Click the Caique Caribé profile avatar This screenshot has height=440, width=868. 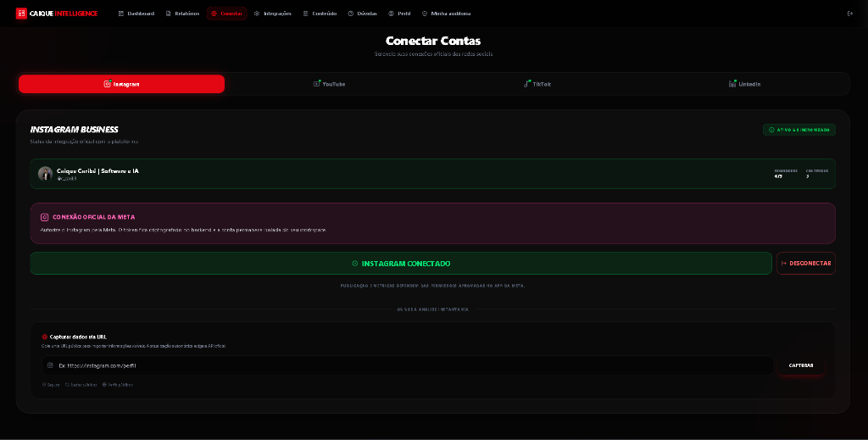(x=45, y=173)
